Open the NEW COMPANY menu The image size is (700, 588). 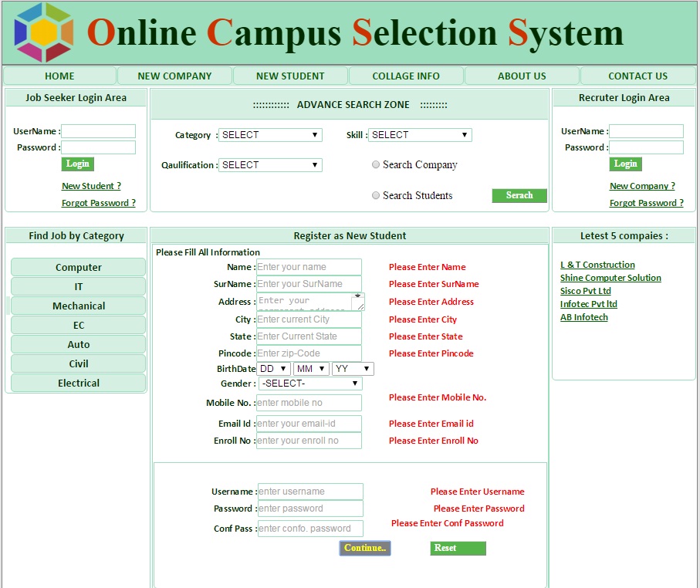click(x=174, y=76)
